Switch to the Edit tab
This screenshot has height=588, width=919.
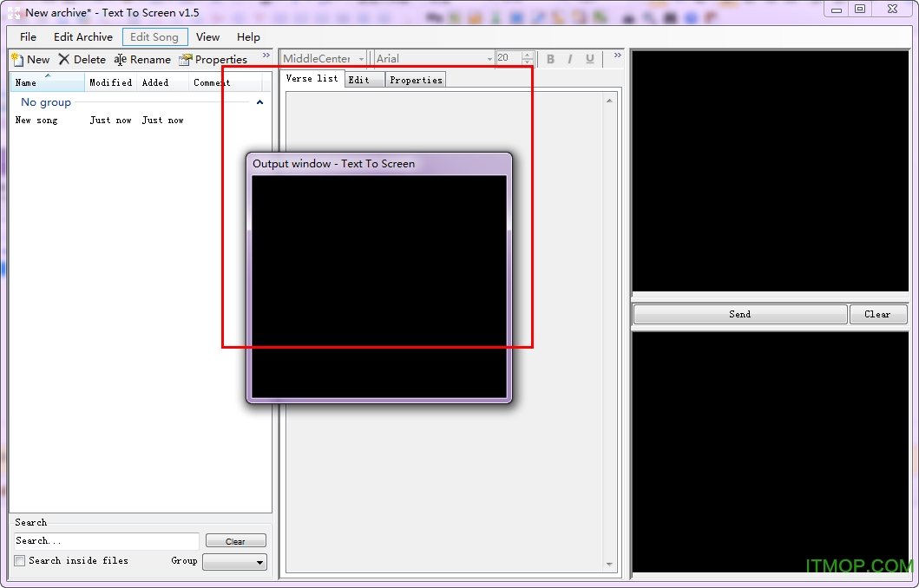click(x=364, y=79)
